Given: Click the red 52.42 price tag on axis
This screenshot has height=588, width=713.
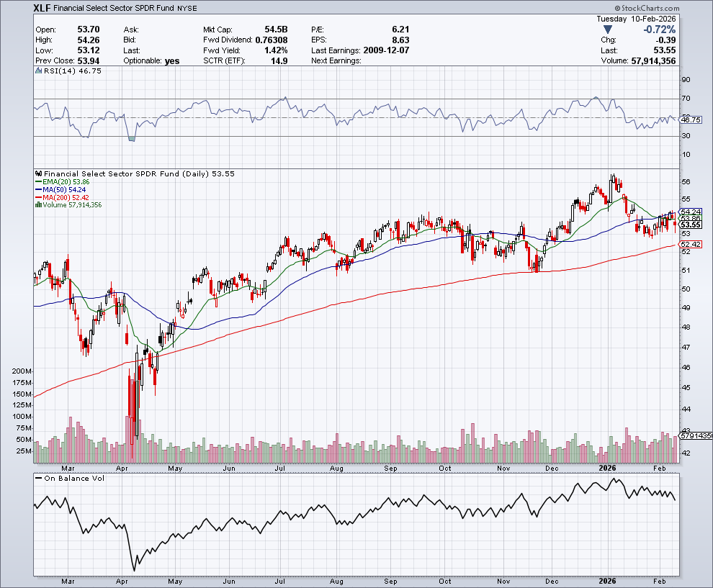Looking at the screenshot, I should (x=690, y=245).
